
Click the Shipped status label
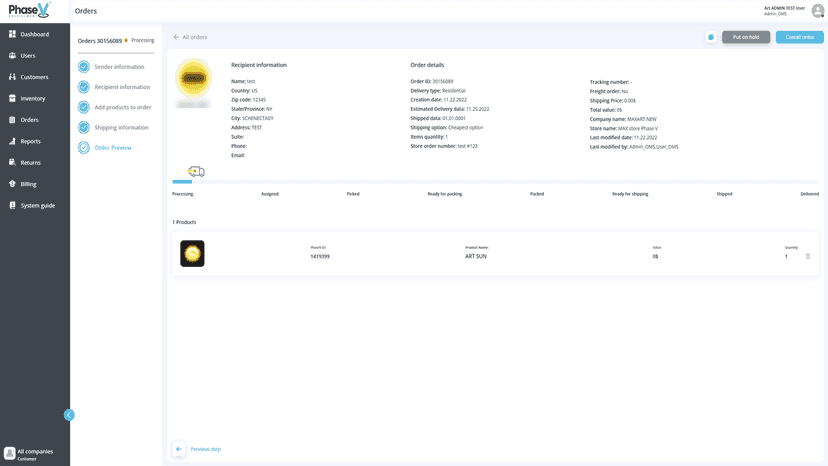point(724,194)
